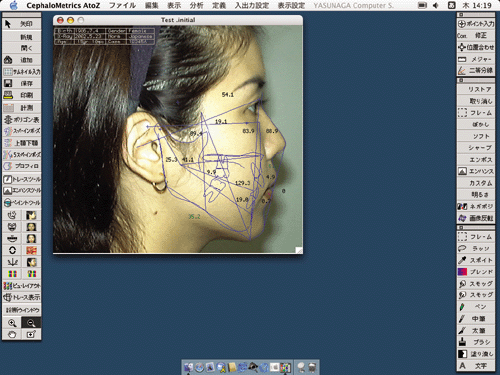Screen dimensions: 500x375
Task: Click the volume speaker icon in menu bar
Action: click(x=435, y=5)
